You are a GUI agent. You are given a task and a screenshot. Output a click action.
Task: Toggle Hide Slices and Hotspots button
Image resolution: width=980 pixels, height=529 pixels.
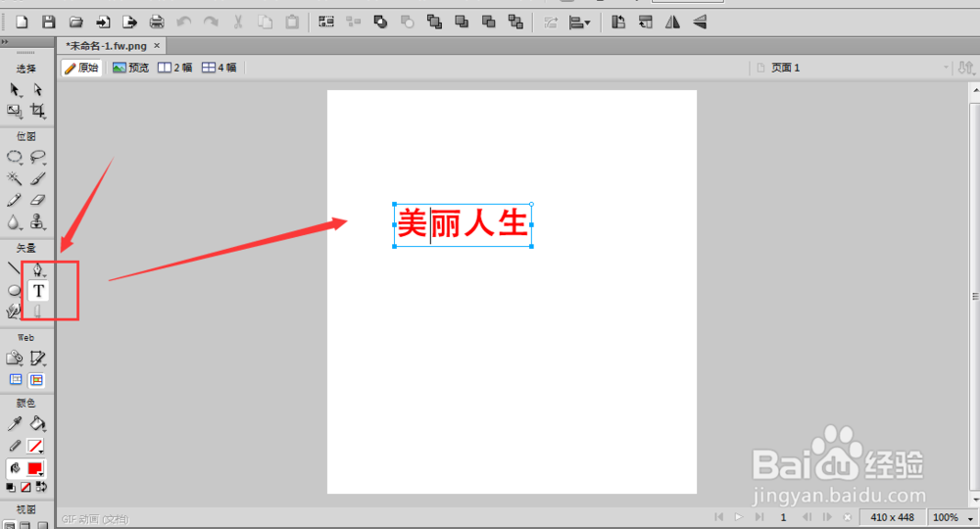click(16, 380)
